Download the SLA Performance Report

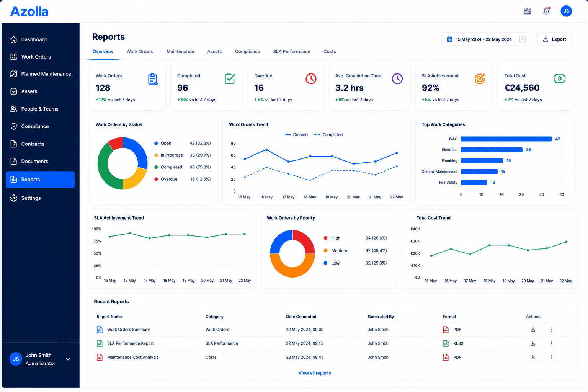click(x=533, y=343)
